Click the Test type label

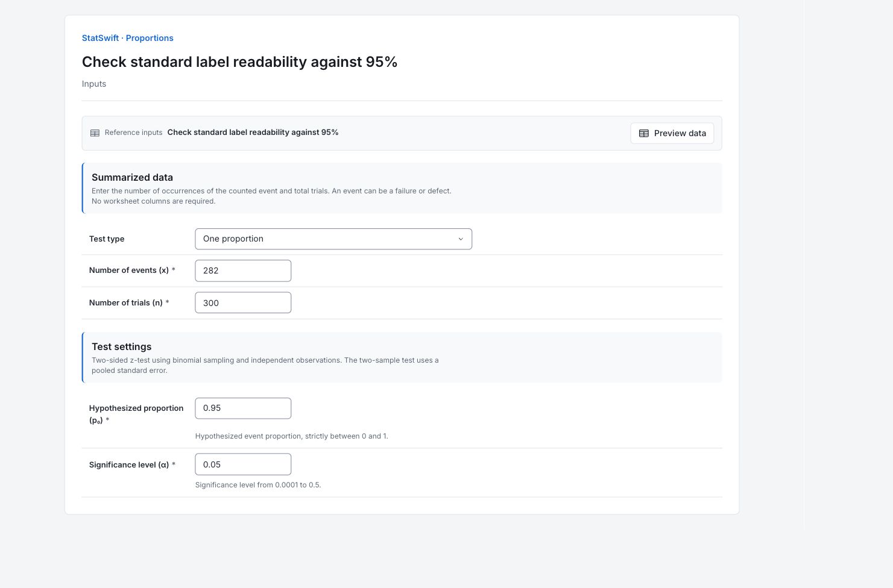point(107,239)
